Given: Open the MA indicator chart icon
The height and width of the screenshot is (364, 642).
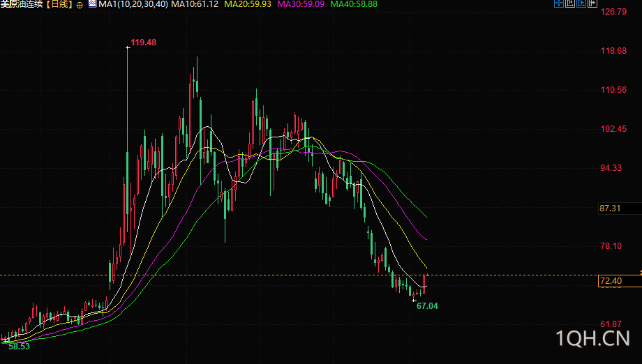Looking at the screenshot, I should 93,4.
